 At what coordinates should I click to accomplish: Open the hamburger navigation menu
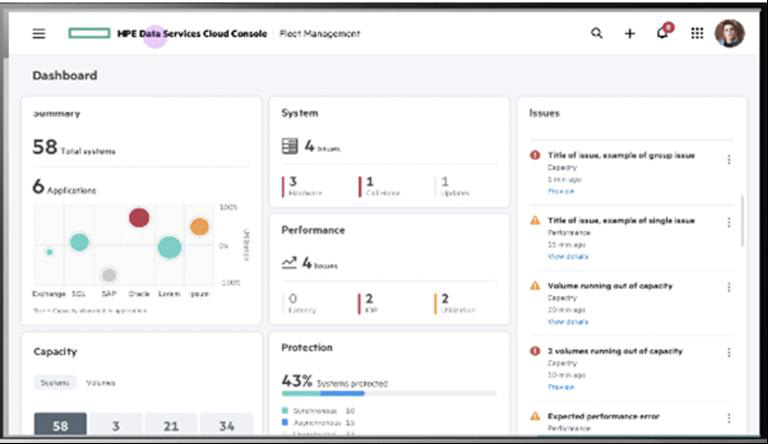pyautogui.click(x=39, y=33)
